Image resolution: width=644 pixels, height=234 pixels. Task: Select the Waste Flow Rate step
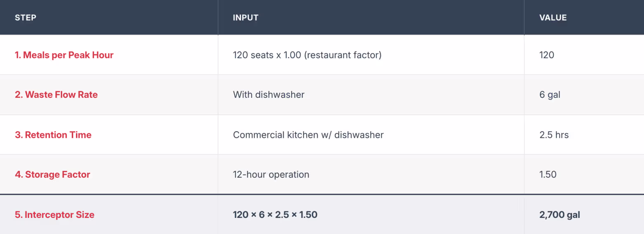pyautogui.click(x=56, y=95)
